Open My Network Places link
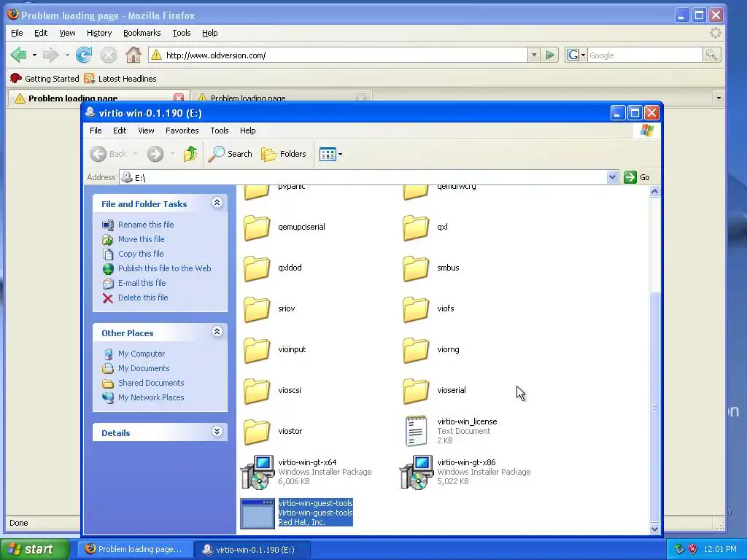Screen dimensions: 747x560 pos(151,397)
